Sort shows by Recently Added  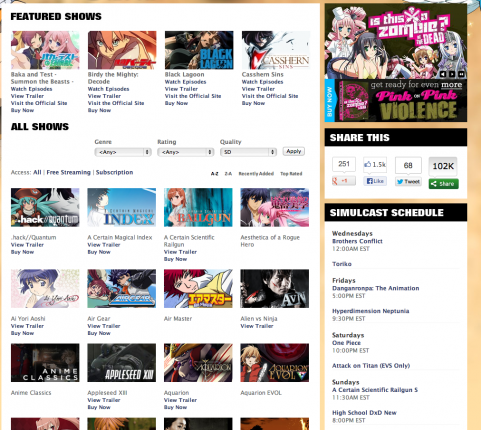pyautogui.click(x=256, y=174)
